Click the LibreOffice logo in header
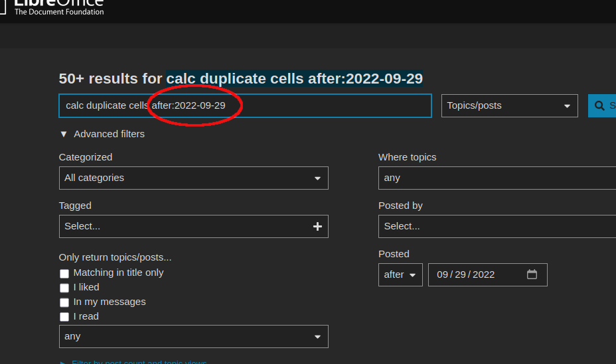This screenshot has width=616, height=364. click(x=58, y=7)
